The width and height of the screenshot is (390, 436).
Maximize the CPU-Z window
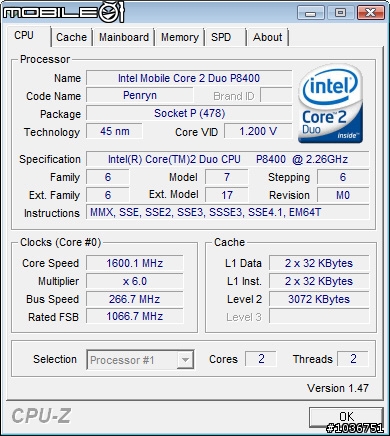coord(340,13)
